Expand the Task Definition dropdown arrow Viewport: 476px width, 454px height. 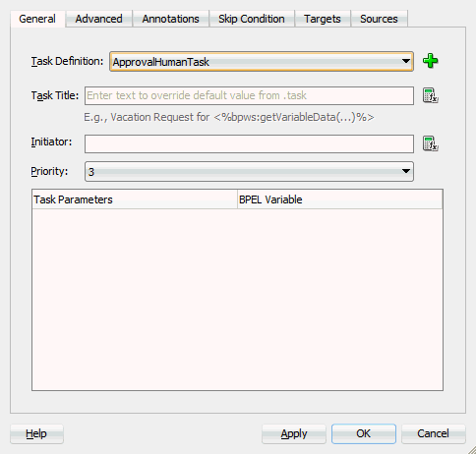click(406, 61)
